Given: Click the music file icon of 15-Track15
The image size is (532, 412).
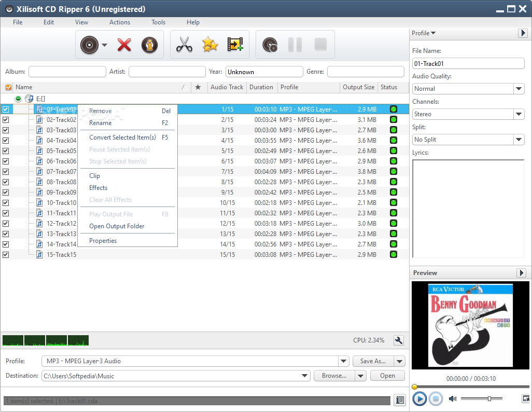Looking at the screenshot, I should pos(40,254).
